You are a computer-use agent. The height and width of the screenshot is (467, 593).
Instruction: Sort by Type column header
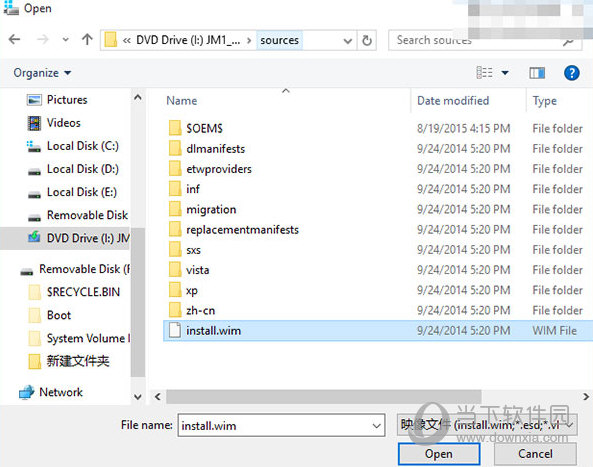pos(545,101)
